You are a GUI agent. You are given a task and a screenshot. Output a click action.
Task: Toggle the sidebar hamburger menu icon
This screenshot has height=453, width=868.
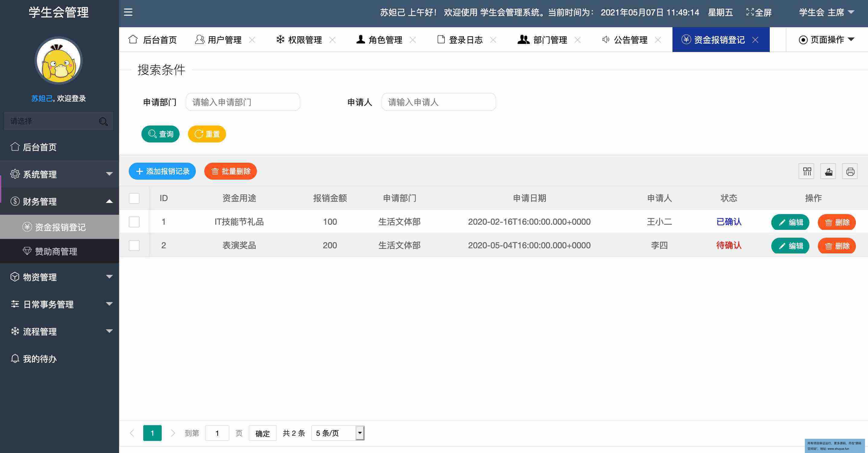coord(128,12)
